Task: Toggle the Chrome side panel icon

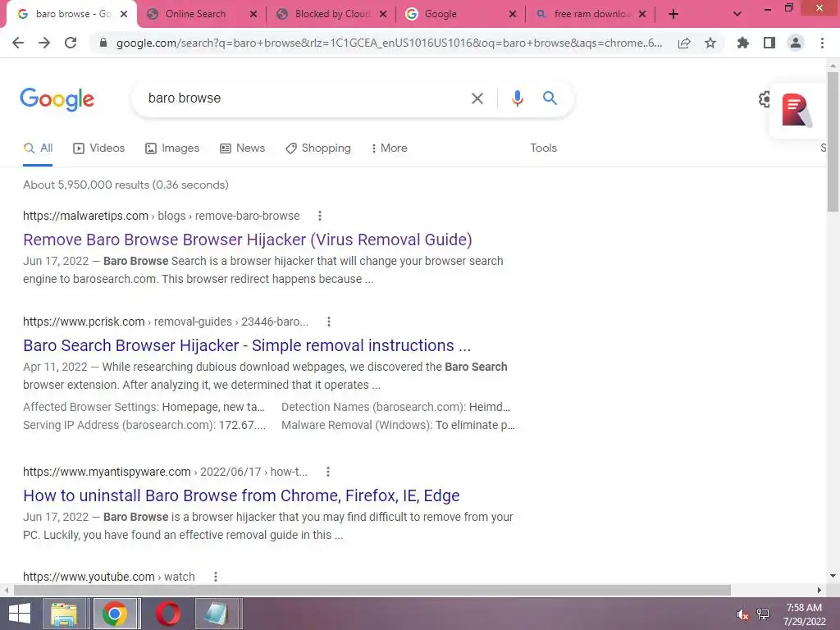Action: [769, 43]
